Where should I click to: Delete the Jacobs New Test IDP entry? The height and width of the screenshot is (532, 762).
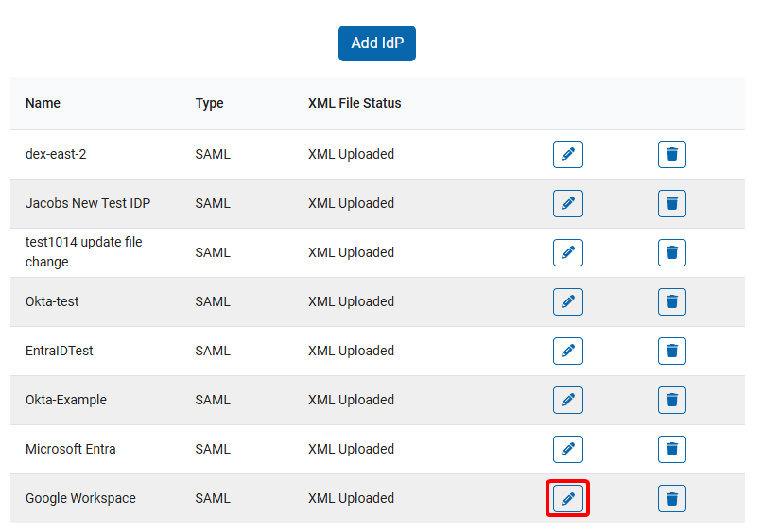pos(671,203)
